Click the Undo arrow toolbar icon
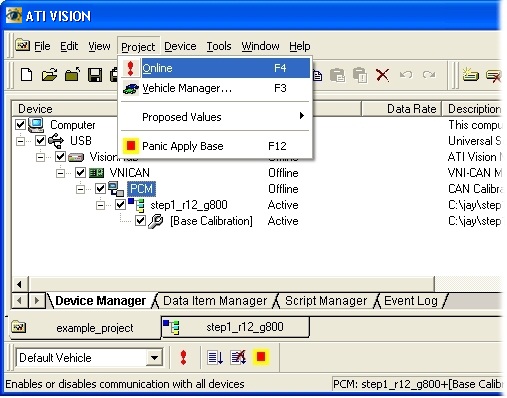Screen dimensions: 507x398 click(x=406, y=75)
